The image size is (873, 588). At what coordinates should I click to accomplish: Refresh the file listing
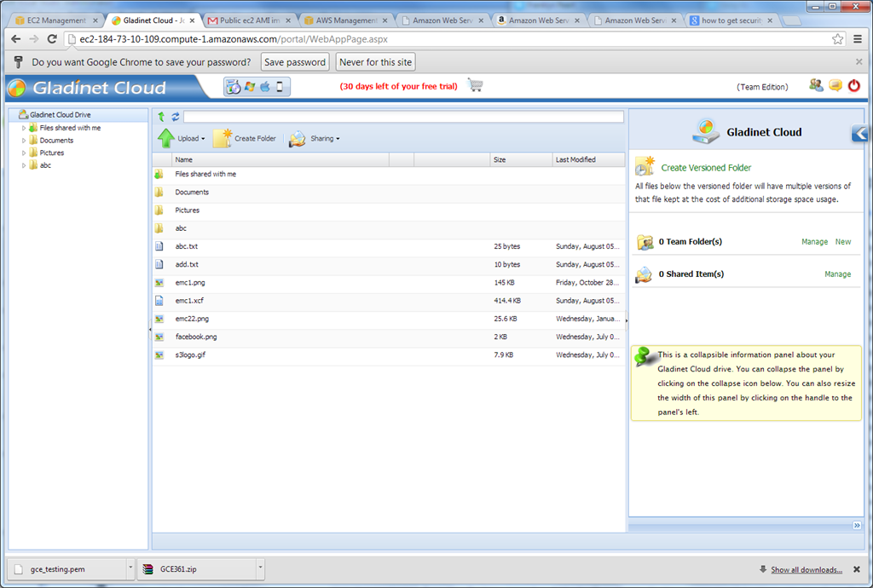(176, 116)
